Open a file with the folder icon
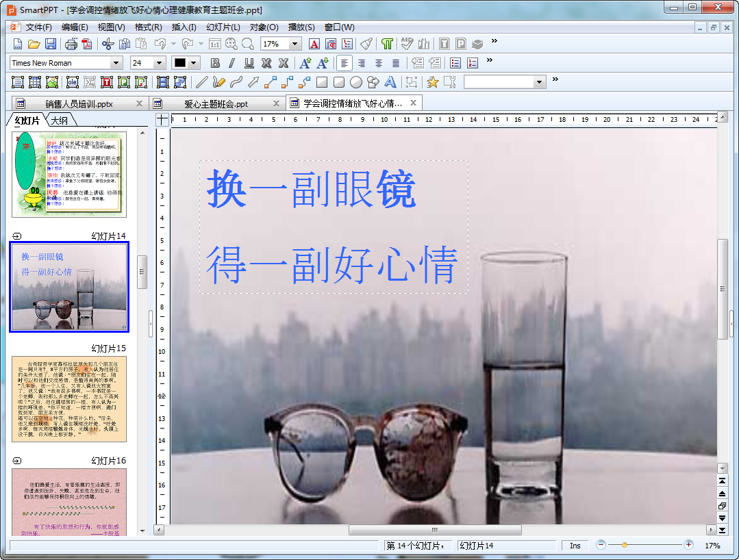The width and height of the screenshot is (739, 560). (x=34, y=44)
